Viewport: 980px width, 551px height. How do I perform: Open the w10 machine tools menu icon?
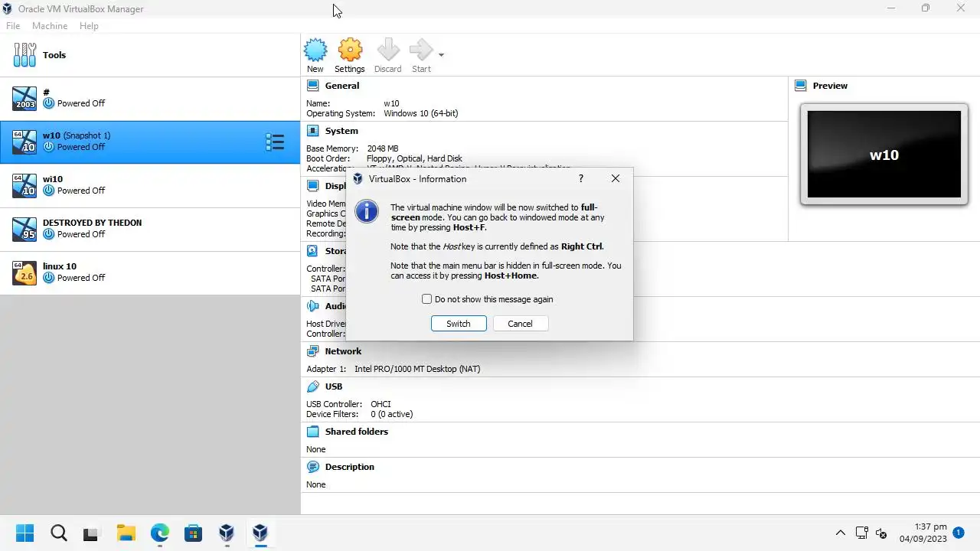[275, 142]
